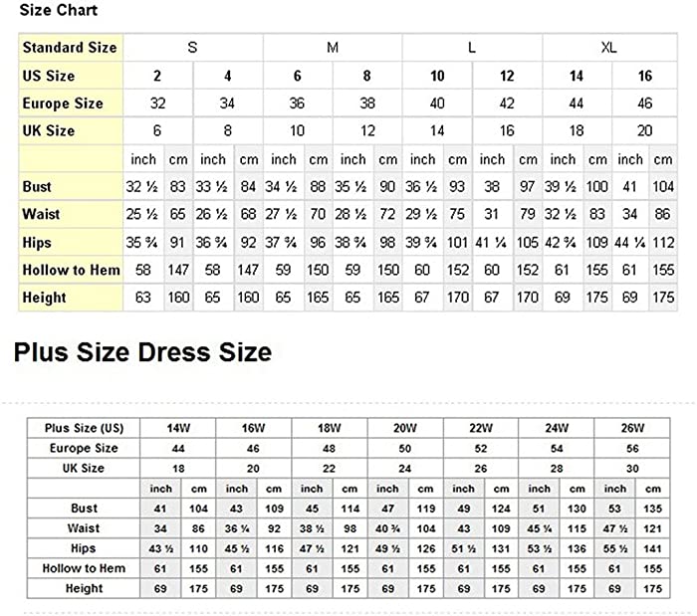Select the 26W plus size column header
This screenshot has width=697, height=616.
(x=632, y=428)
